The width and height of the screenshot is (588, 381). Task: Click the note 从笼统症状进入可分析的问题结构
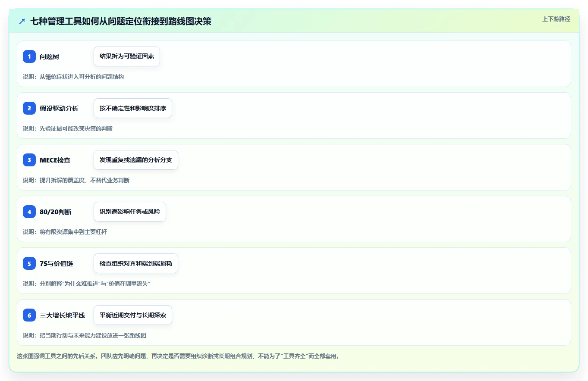pyautogui.click(x=73, y=77)
